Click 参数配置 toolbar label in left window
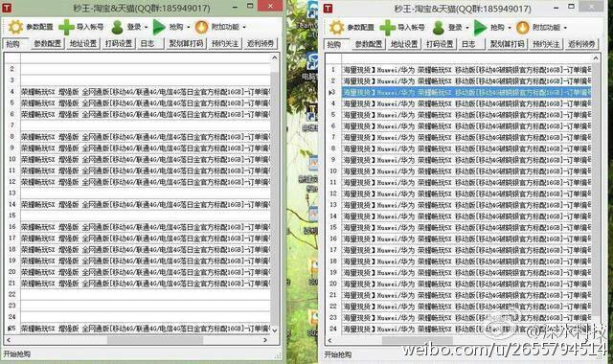613x364 pixels. click(x=39, y=27)
